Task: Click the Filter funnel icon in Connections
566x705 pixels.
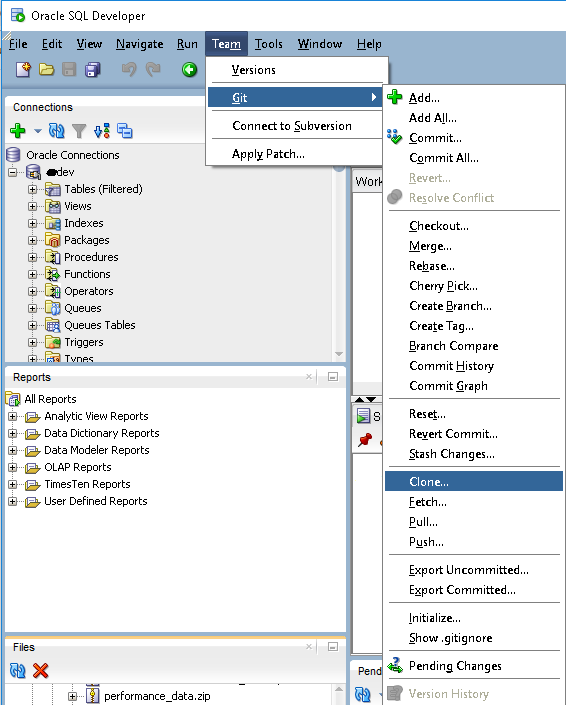Action: coord(79,131)
